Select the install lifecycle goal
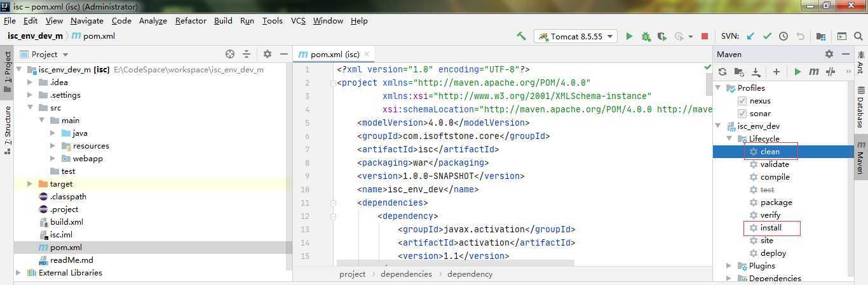 (x=771, y=228)
